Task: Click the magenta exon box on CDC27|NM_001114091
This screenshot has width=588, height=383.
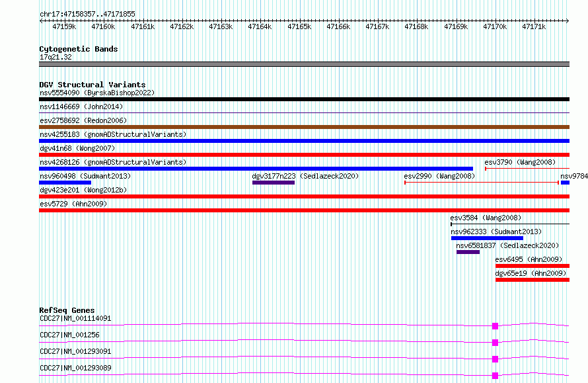Action: point(495,326)
